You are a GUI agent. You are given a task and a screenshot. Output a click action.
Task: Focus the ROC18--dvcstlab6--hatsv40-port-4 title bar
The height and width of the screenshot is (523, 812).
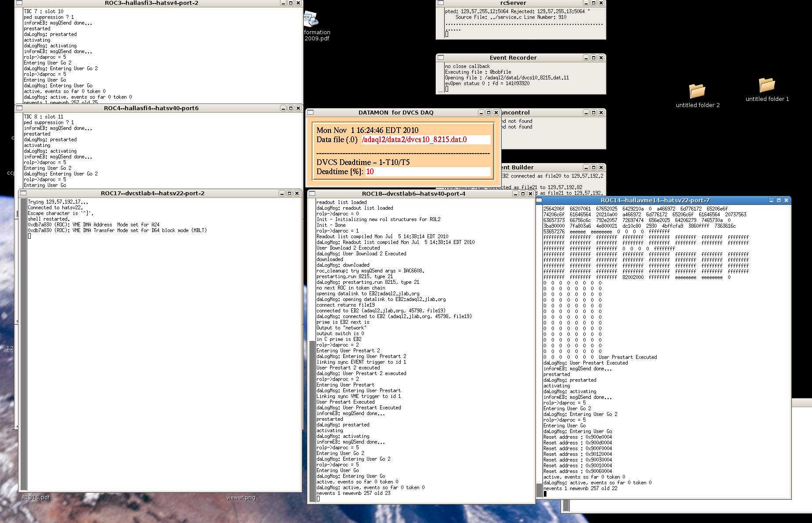coord(413,193)
